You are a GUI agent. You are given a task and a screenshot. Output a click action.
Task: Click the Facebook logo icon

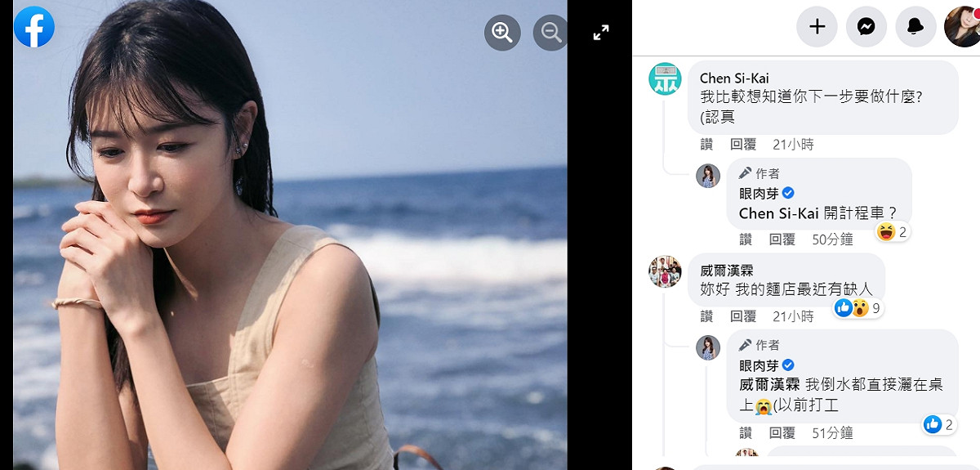click(x=34, y=27)
